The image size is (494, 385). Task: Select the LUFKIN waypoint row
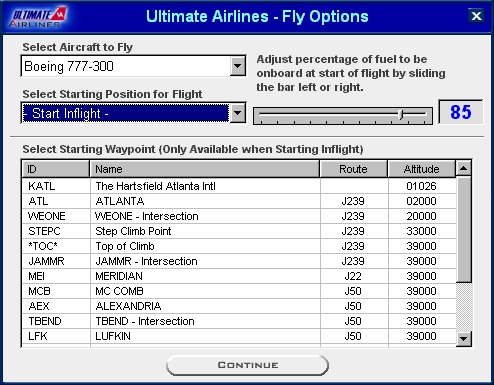click(239, 336)
